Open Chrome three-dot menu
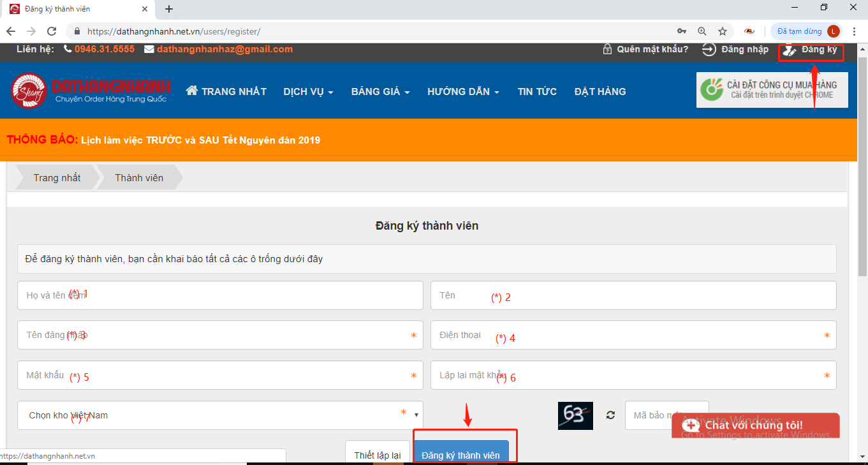The width and height of the screenshot is (868, 465). point(855,31)
